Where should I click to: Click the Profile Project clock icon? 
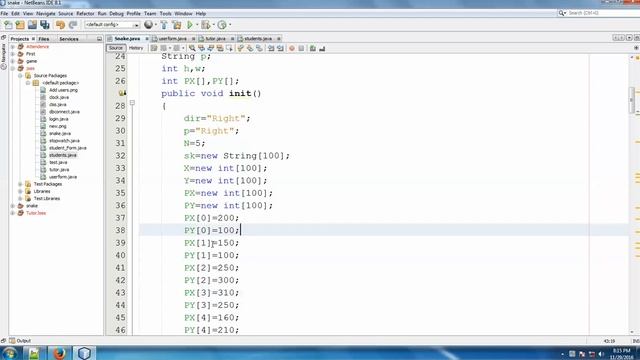(x=222, y=25)
